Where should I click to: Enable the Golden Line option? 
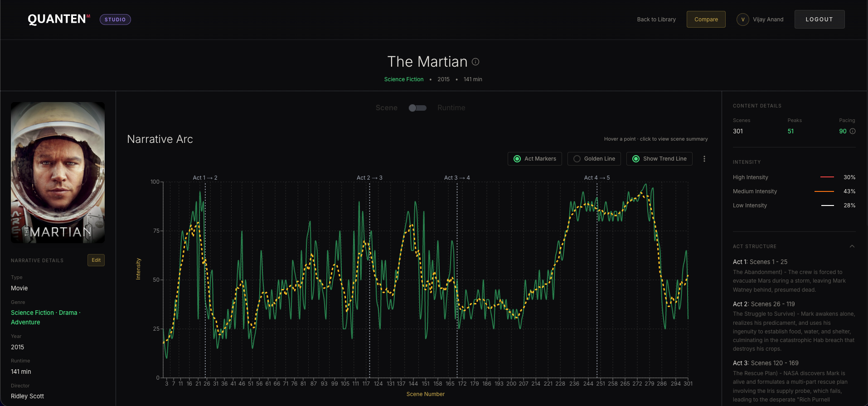[594, 159]
